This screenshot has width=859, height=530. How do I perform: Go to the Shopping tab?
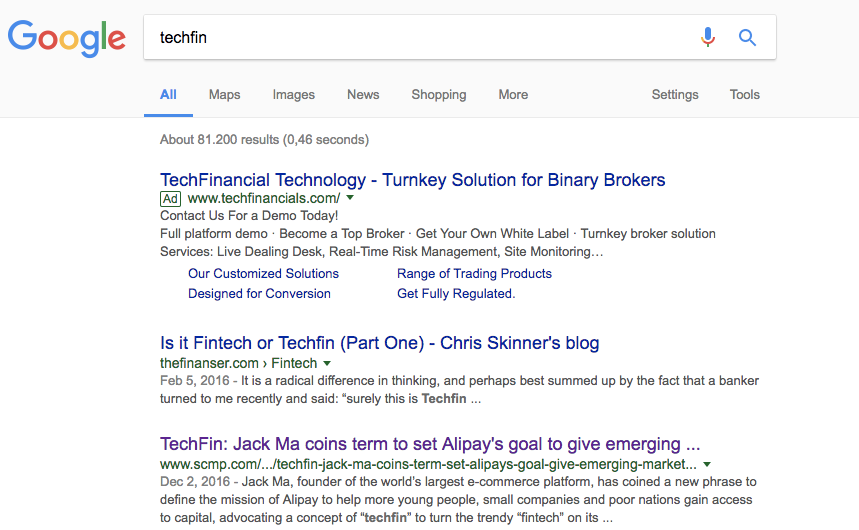(438, 95)
